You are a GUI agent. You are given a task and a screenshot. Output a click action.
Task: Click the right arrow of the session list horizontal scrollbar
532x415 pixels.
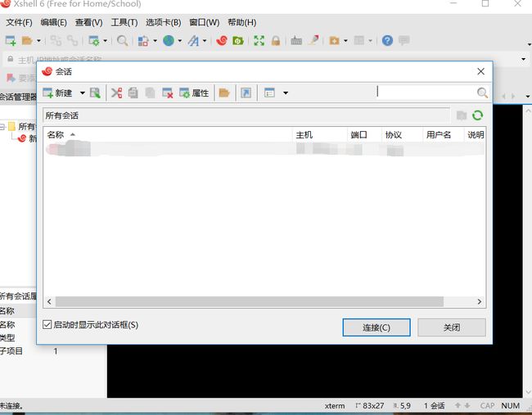[x=480, y=301]
